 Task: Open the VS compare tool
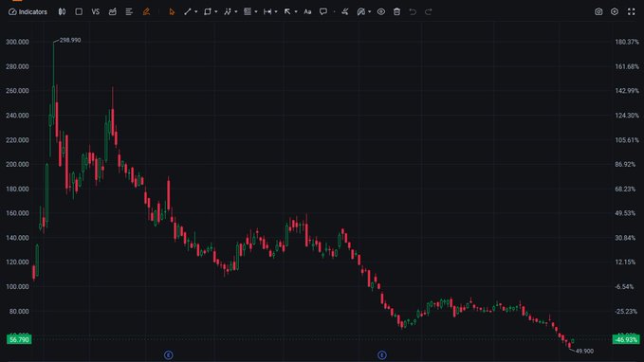click(x=96, y=12)
